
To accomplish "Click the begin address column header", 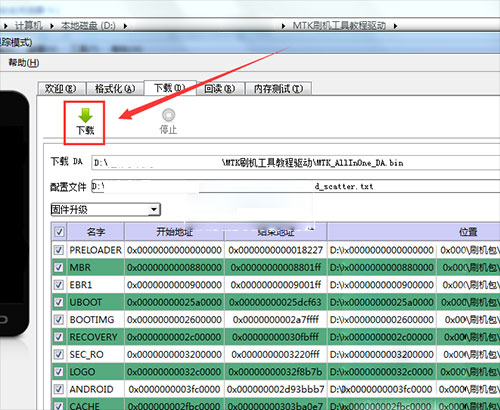I will [x=174, y=232].
